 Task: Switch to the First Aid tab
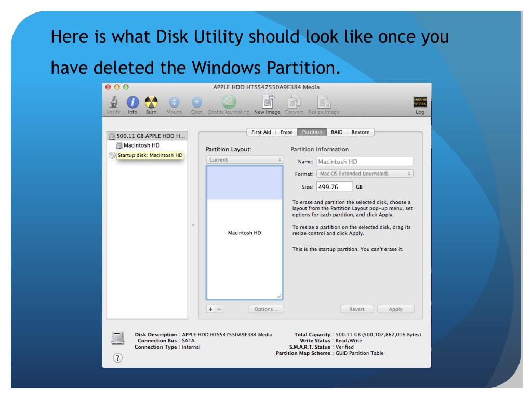pos(261,132)
